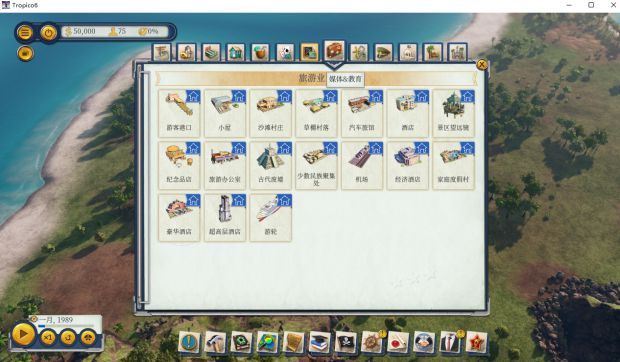The width and height of the screenshot is (620, 362).
Task: Pick the airport (机场) building
Action: click(362, 165)
